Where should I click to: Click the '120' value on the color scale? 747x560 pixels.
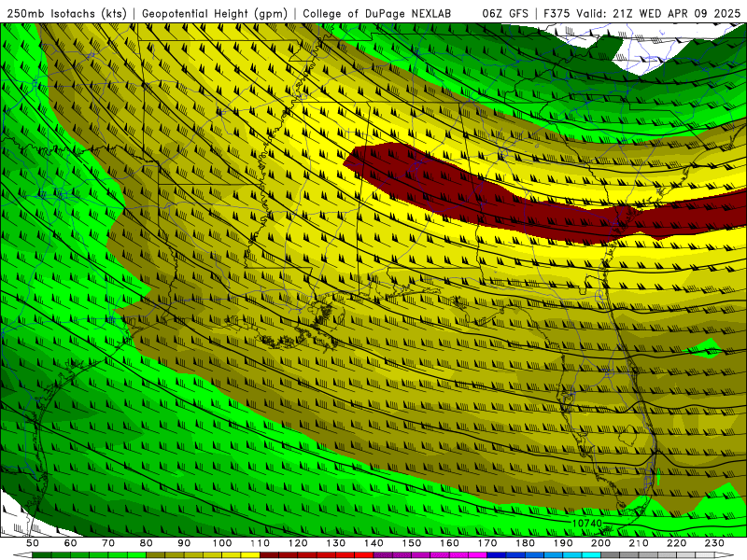coord(298,543)
